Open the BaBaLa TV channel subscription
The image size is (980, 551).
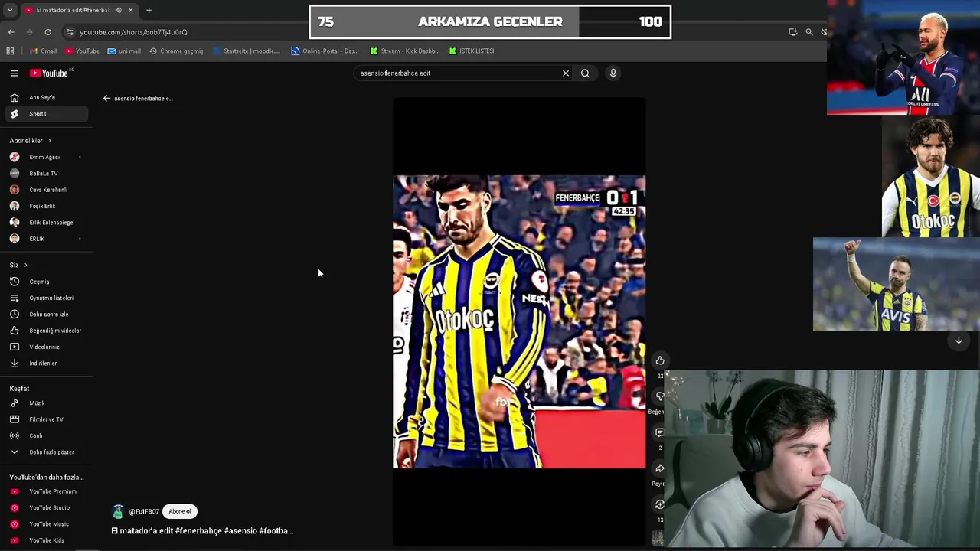coord(46,173)
